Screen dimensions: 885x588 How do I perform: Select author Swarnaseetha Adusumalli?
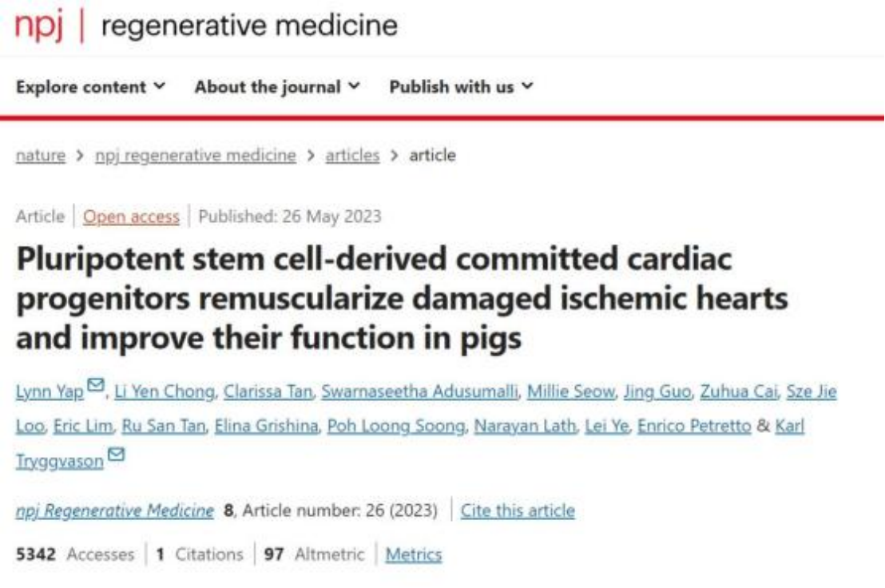click(419, 391)
